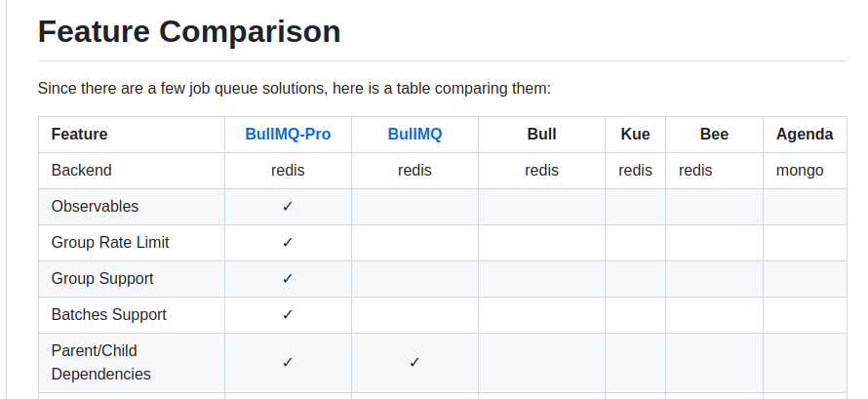
Task: Click the Kue column header
Action: click(x=635, y=135)
